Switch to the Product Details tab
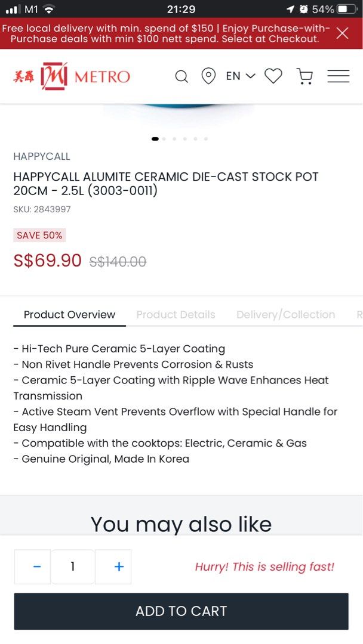The width and height of the screenshot is (363, 644). (x=176, y=314)
